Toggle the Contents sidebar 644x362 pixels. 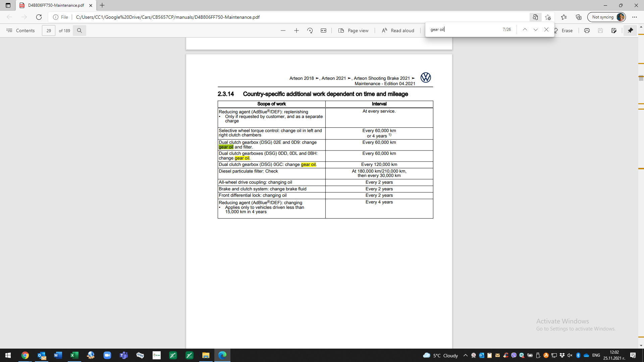tap(21, 31)
